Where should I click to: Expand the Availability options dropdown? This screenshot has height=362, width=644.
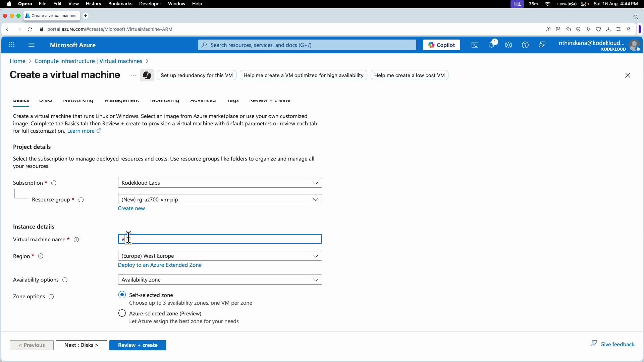click(x=220, y=280)
